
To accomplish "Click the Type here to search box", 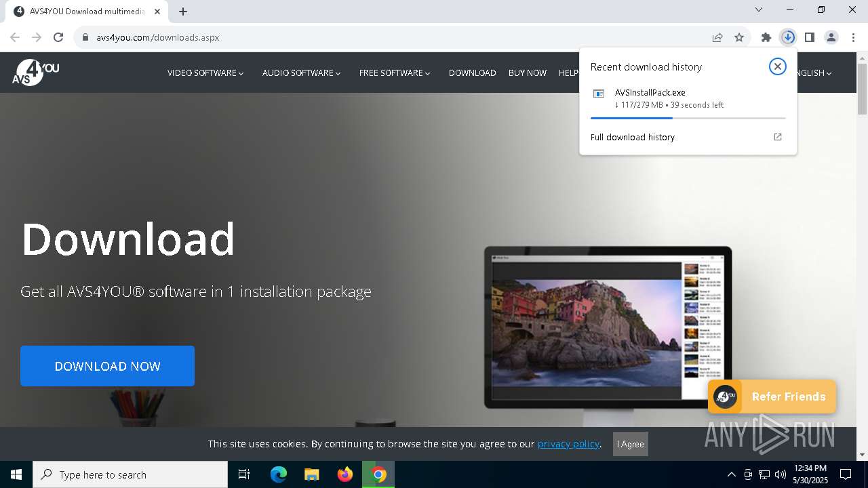I will 130,474.
